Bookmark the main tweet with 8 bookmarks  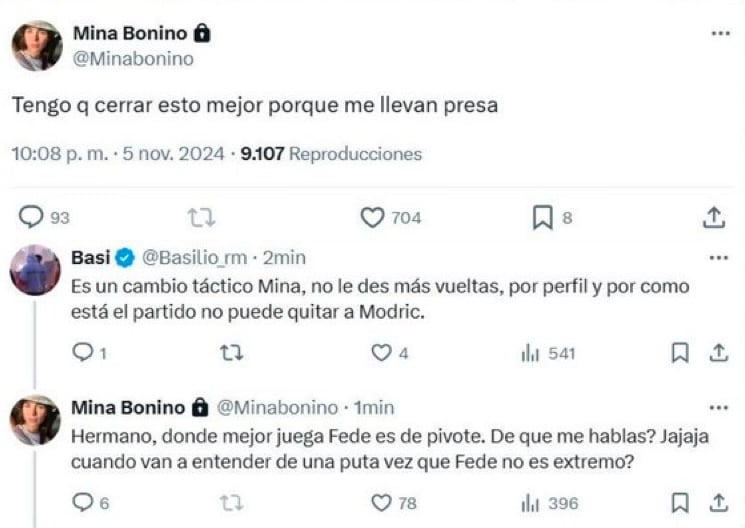[x=542, y=217]
